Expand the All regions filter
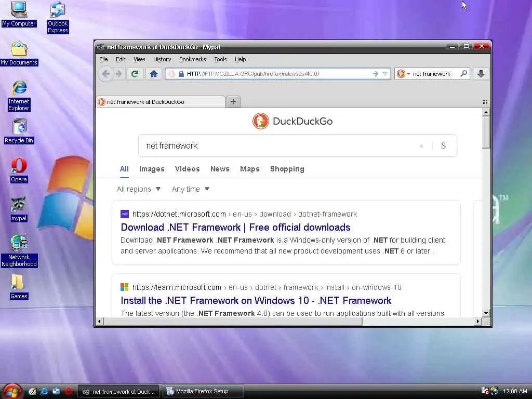 (x=138, y=189)
